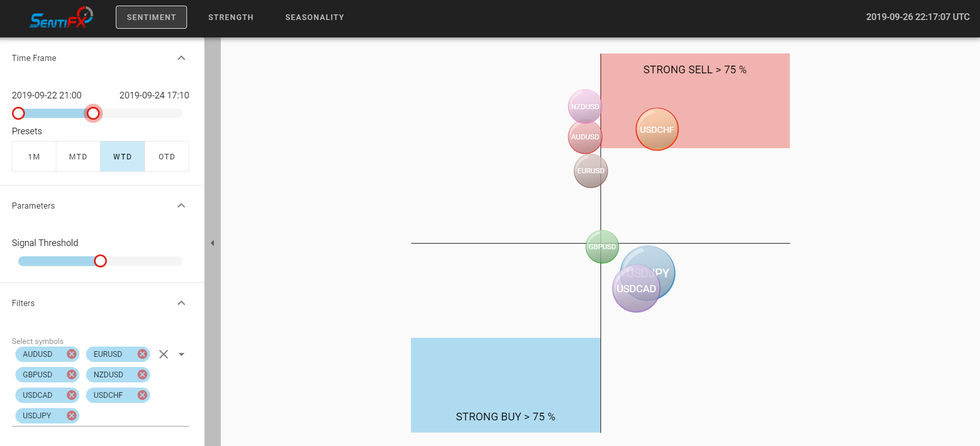Viewport: 980px width, 446px height.
Task: Collapse the Time Frame section
Action: point(181,58)
